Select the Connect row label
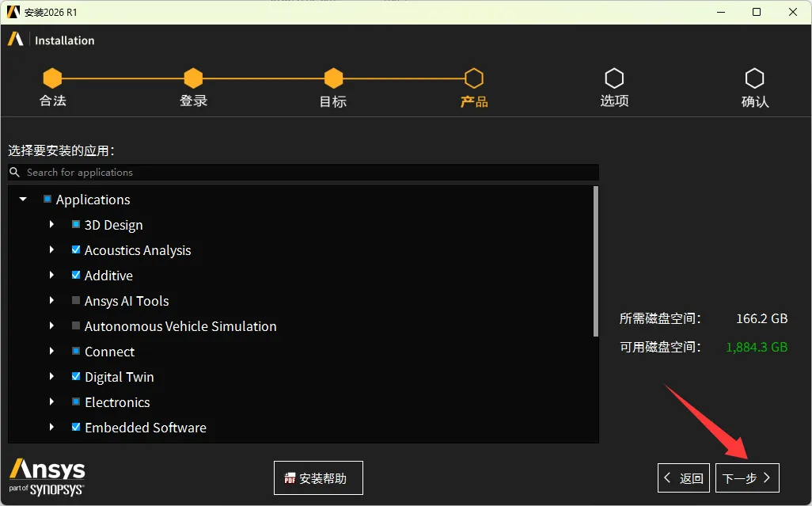 [x=110, y=352]
